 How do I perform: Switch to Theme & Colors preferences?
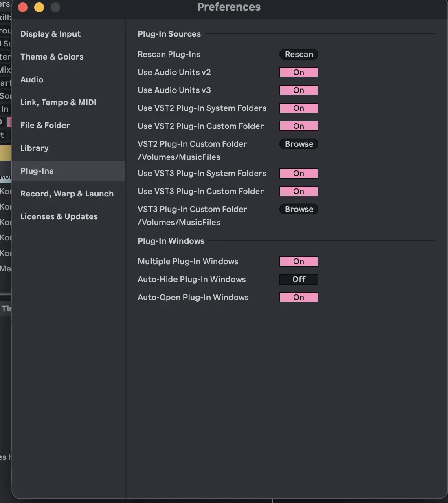coord(52,57)
